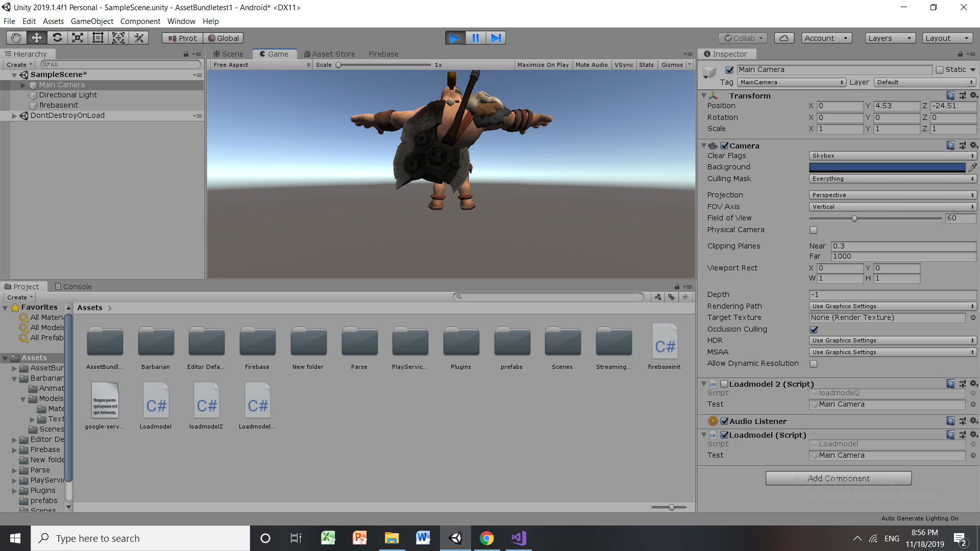This screenshot has width=980, height=551.
Task: Click the Stats button
Action: 646,65
